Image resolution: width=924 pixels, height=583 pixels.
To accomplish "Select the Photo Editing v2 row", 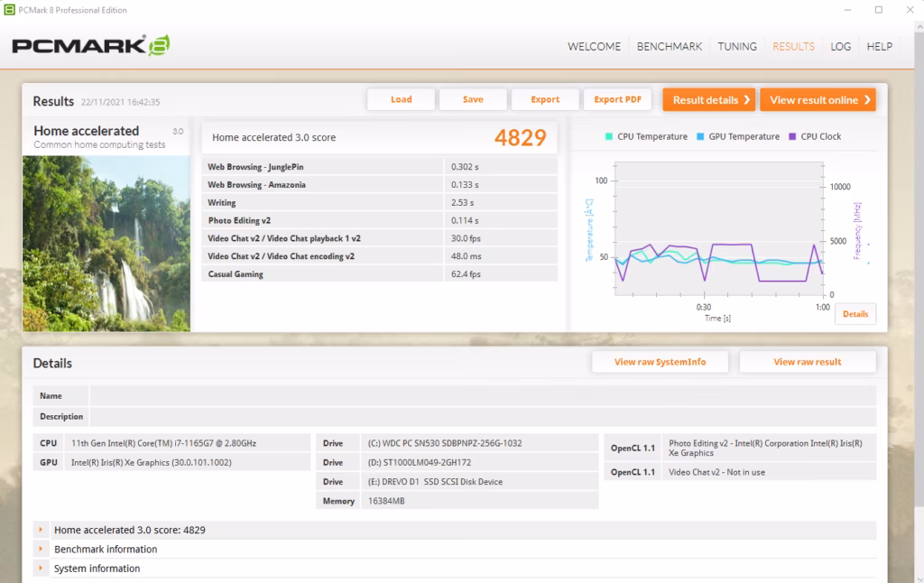I will [x=380, y=220].
